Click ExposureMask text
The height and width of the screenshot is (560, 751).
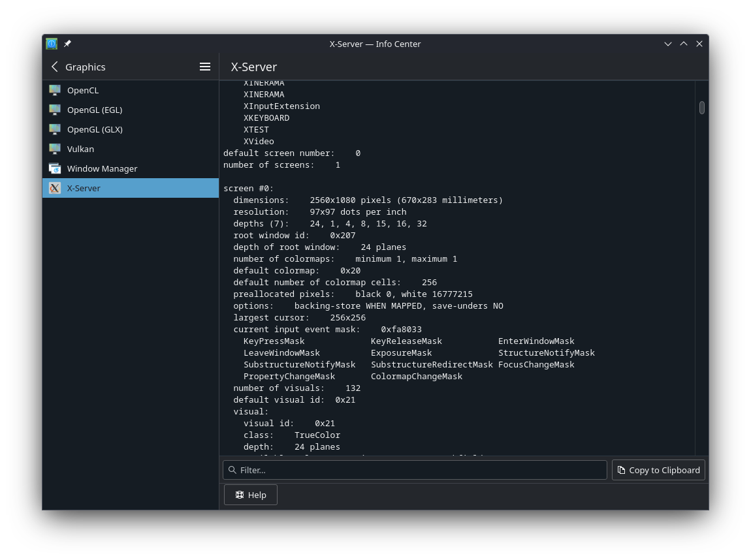click(402, 352)
